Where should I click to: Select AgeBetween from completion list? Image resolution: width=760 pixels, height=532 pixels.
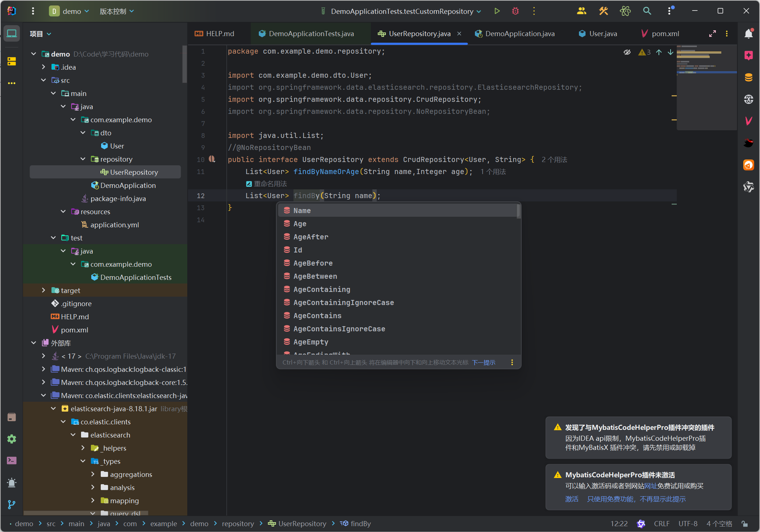[397, 276]
